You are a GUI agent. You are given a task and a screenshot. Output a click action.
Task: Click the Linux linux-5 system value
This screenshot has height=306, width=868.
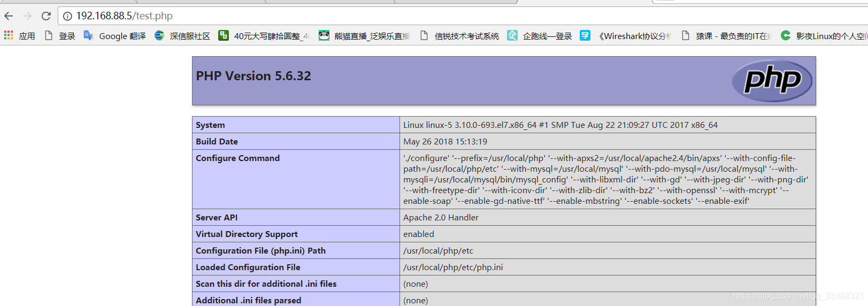tap(560, 125)
